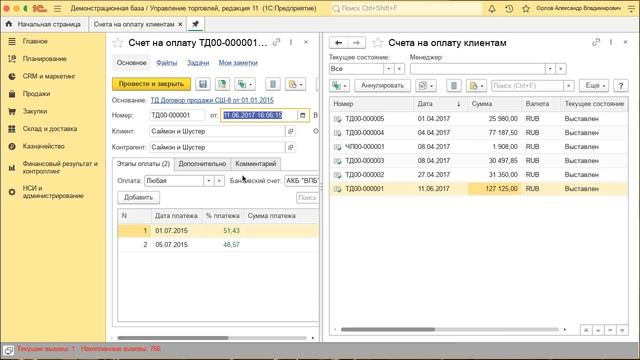Open print dropdown in invoice form toolbar
This screenshot has height=360, width=640.
point(296,84)
